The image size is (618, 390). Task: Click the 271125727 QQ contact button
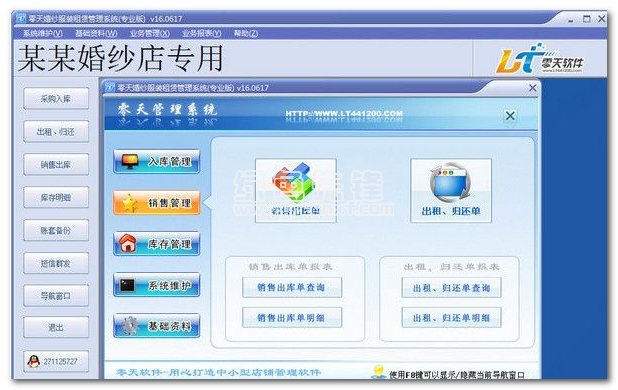coord(56,361)
